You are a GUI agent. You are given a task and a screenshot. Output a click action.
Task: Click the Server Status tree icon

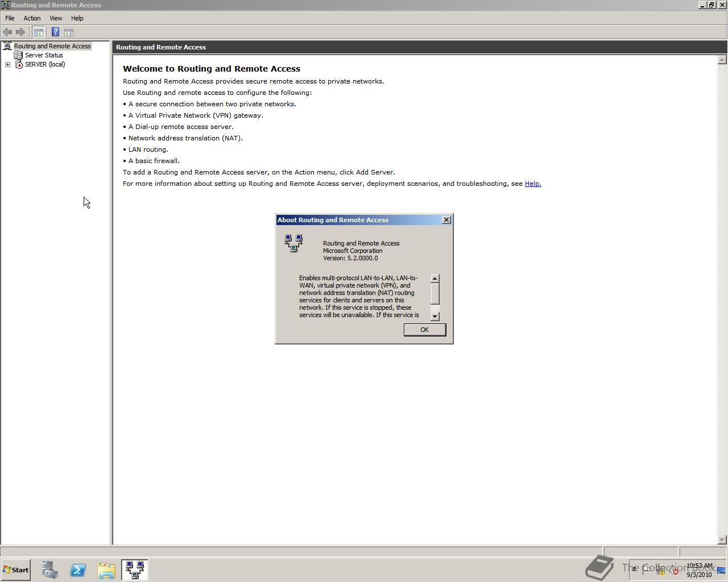(18, 55)
